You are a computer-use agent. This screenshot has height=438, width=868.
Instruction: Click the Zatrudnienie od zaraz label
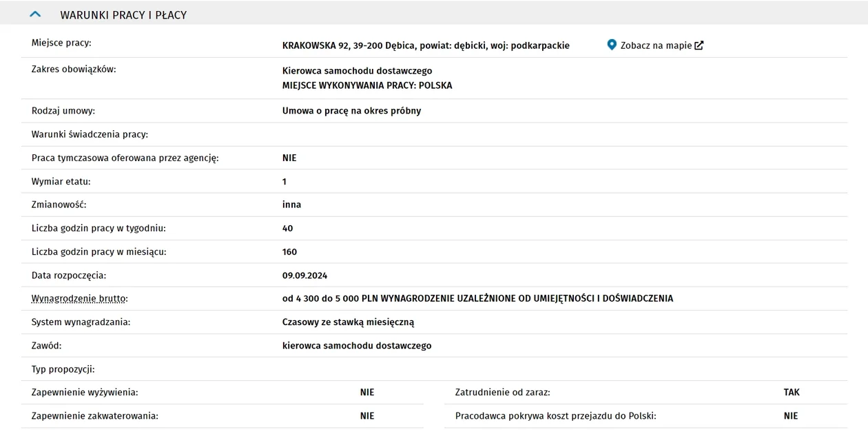(503, 393)
